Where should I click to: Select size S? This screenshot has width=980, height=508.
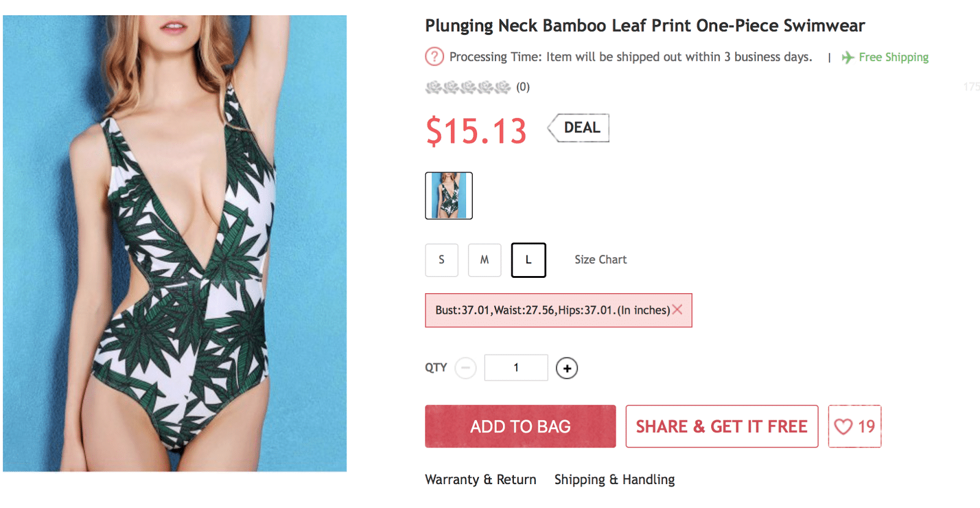coord(442,260)
